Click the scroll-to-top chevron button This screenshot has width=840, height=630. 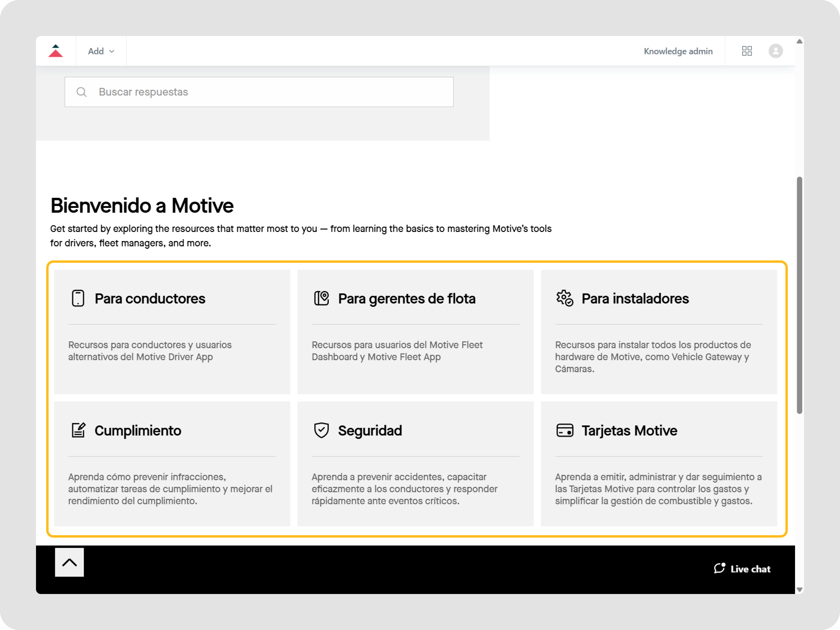(69, 562)
